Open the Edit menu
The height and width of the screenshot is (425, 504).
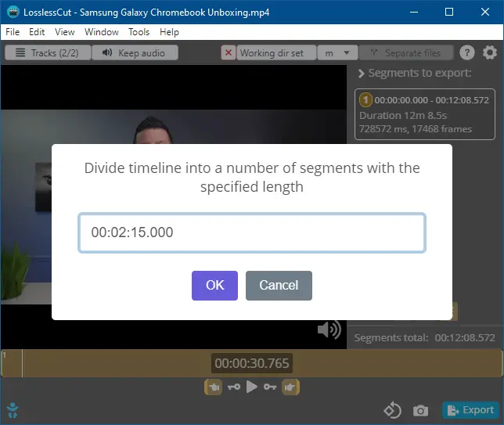37,32
